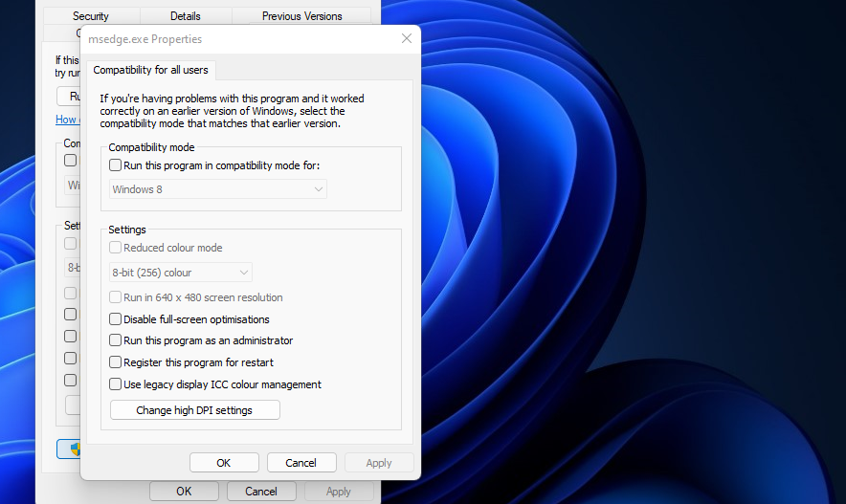
Task: Switch to Security tab in back window
Action: tap(91, 16)
